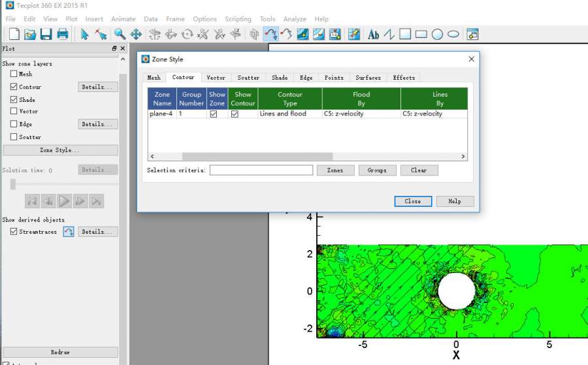Image resolution: width=588 pixels, height=365 pixels.
Task: Click the create new frame tool
Action: pos(472,35)
